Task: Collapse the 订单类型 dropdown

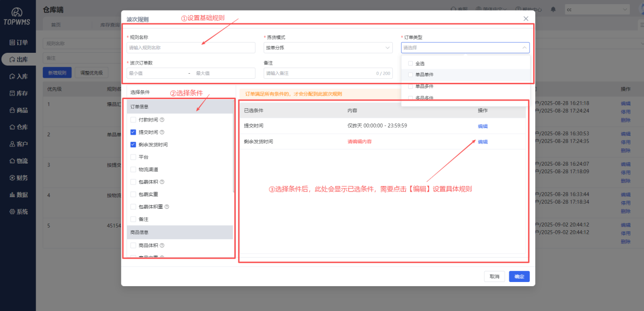Action: (x=524, y=48)
